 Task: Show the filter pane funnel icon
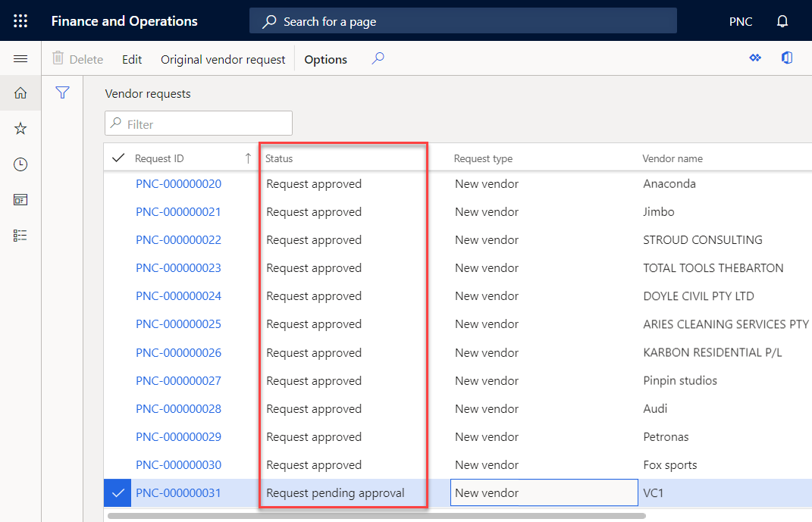pyautogui.click(x=63, y=92)
